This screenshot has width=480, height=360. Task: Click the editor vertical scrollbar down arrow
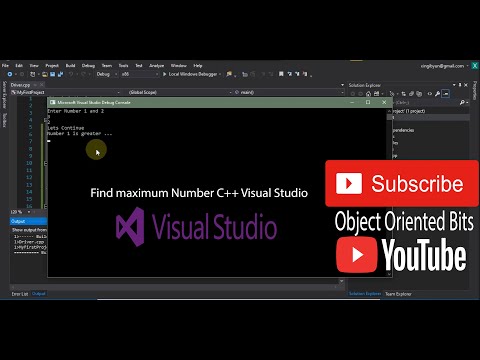pos(341,281)
